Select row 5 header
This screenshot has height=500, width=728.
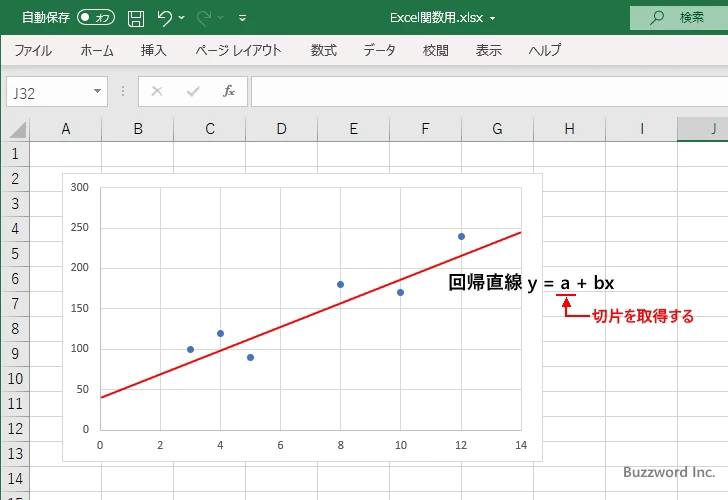click(x=15, y=253)
